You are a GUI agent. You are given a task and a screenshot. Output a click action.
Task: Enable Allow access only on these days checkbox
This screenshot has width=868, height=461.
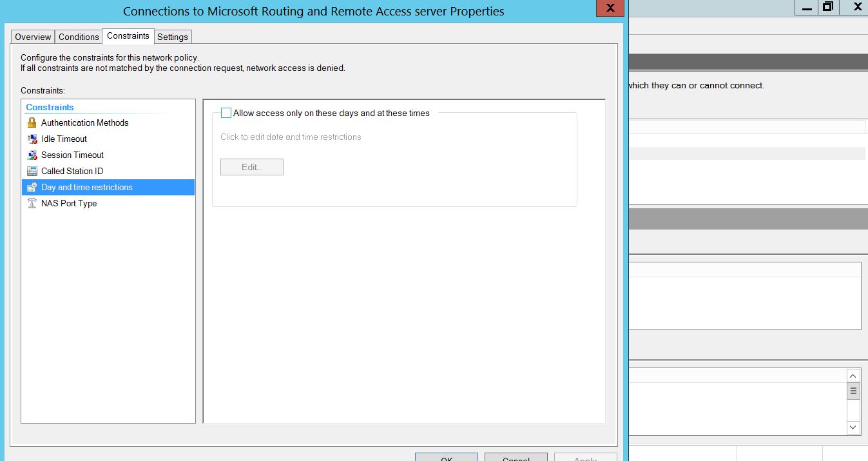point(226,113)
